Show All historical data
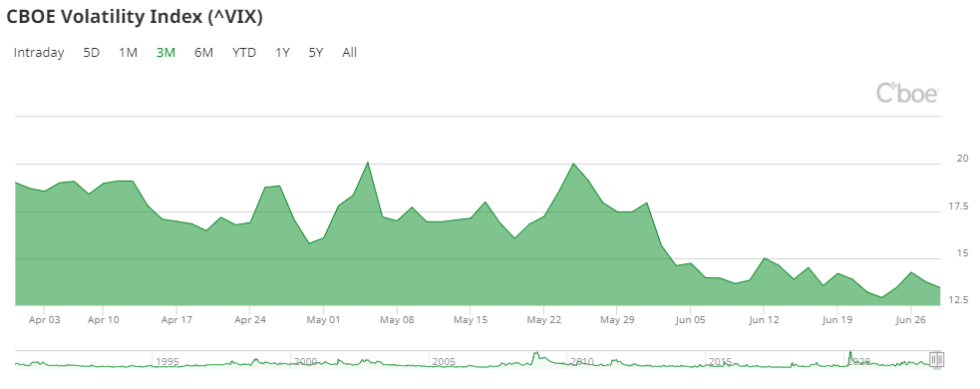The width and height of the screenshot is (980, 389). pyautogui.click(x=349, y=53)
